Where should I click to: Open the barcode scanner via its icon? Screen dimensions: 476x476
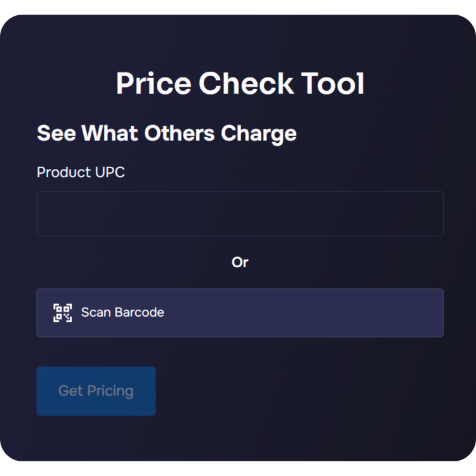(x=62, y=312)
